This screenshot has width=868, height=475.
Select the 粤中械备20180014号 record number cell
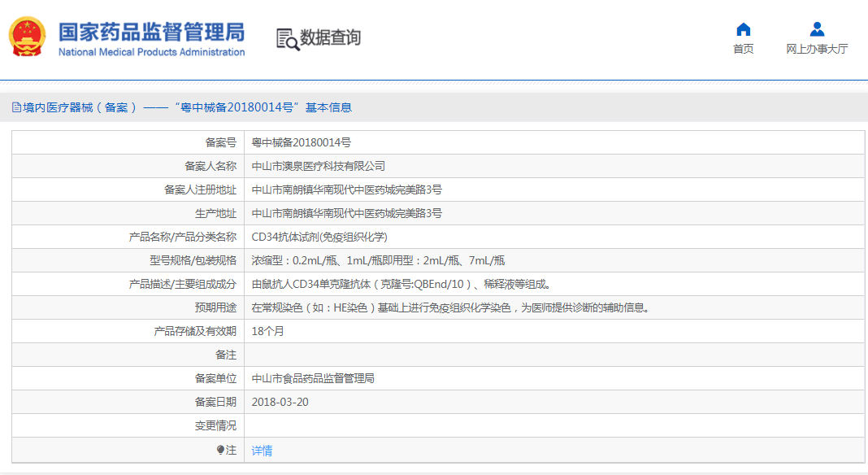(x=302, y=142)
